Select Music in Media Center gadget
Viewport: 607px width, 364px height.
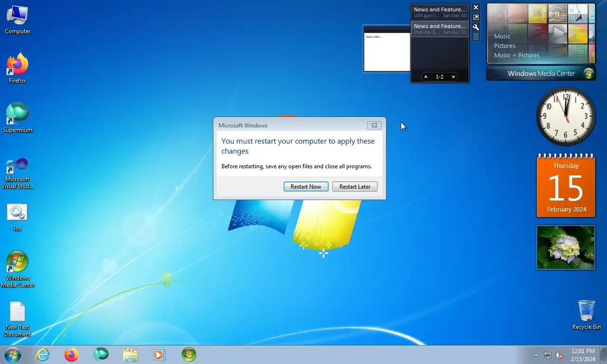[x=502, y=36]
